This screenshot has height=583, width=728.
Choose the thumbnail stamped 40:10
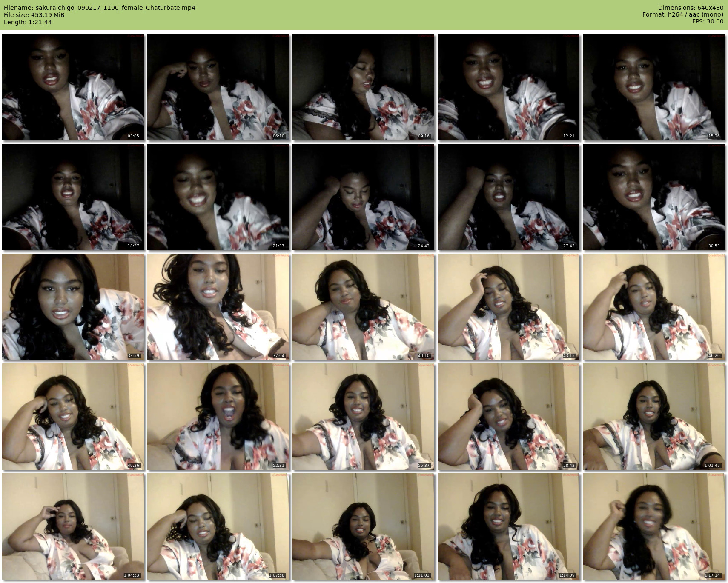364,307
